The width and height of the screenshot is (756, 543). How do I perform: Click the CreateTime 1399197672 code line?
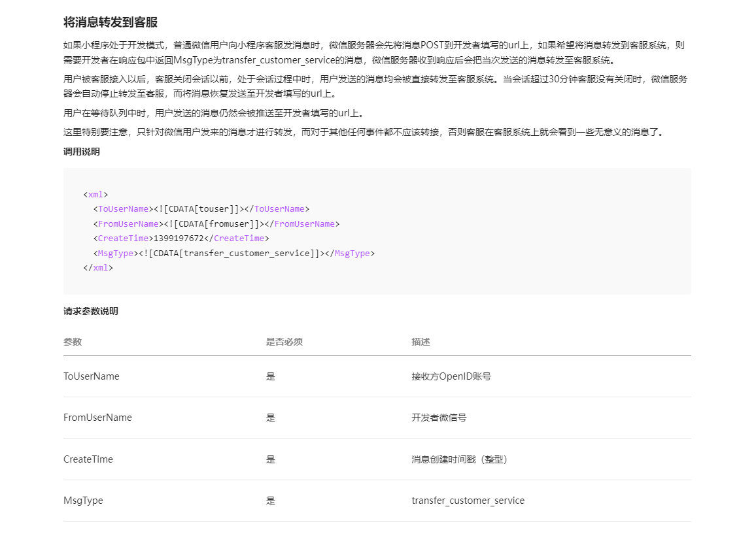coord(181,239)
